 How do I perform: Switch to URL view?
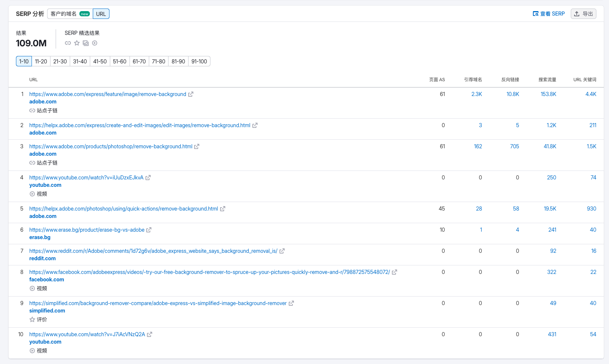(101, 14)
